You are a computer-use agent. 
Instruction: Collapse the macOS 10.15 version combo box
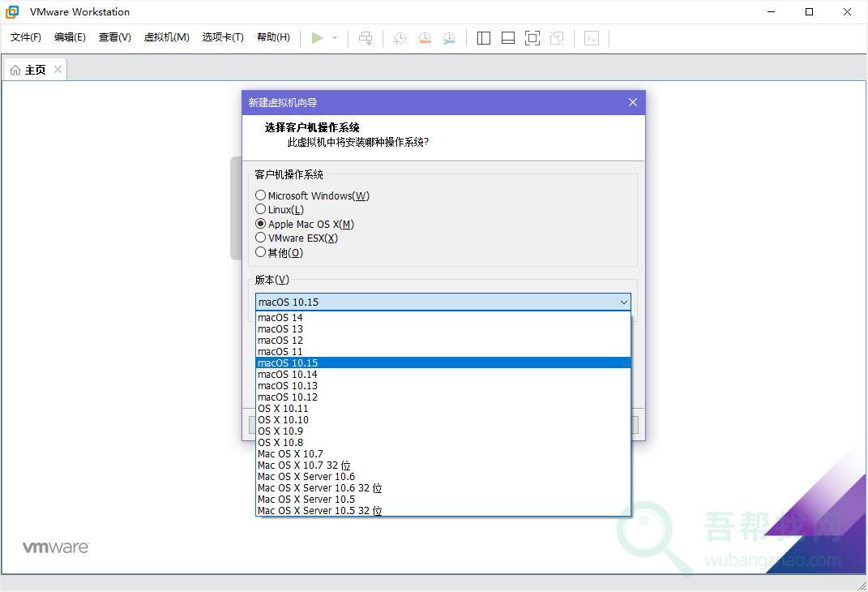coord(623,302)
